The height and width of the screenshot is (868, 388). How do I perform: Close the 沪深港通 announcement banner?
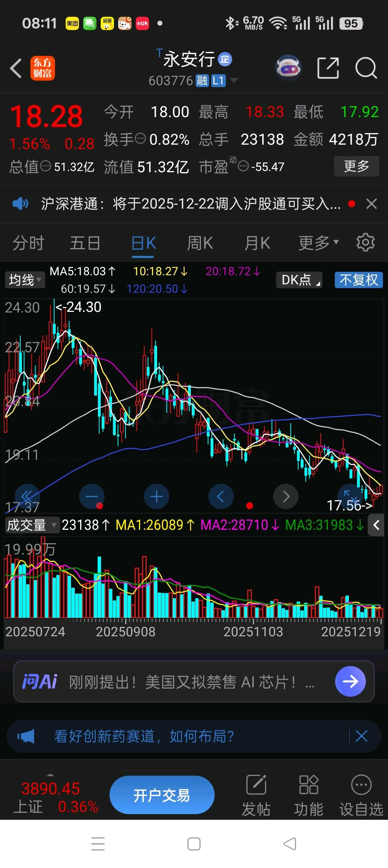point(371,204)
